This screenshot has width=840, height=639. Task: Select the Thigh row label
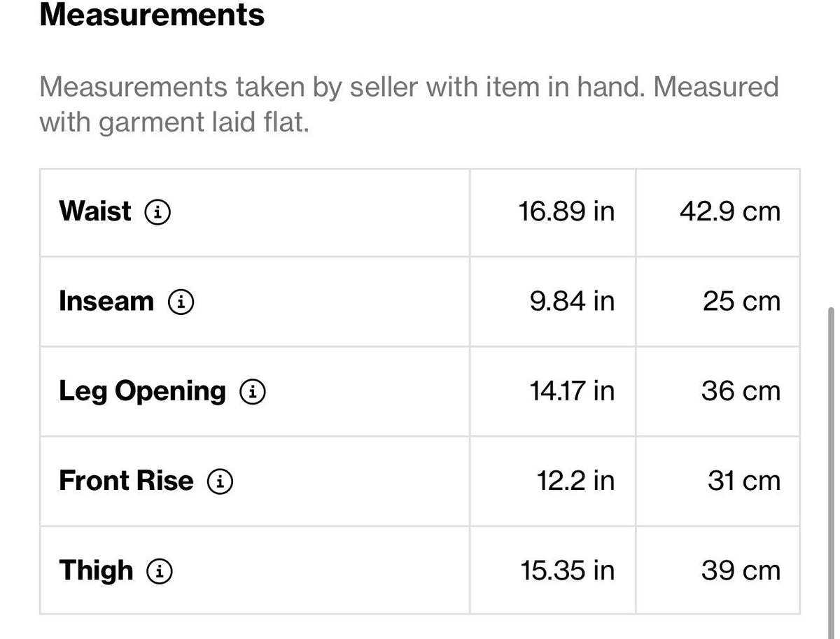(96, 570)
